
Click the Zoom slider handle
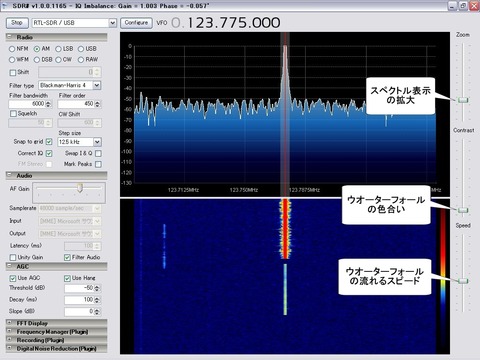463,100
